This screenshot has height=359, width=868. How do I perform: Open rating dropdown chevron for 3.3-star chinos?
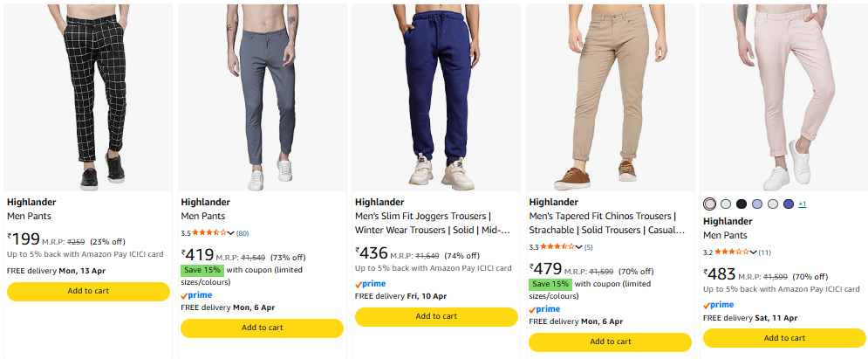[580, 247]
